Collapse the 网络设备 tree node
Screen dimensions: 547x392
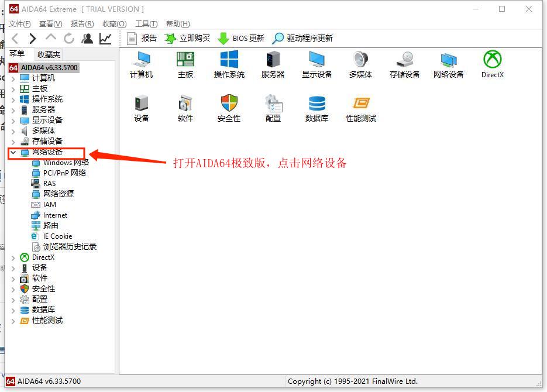(x=13, y=152)
